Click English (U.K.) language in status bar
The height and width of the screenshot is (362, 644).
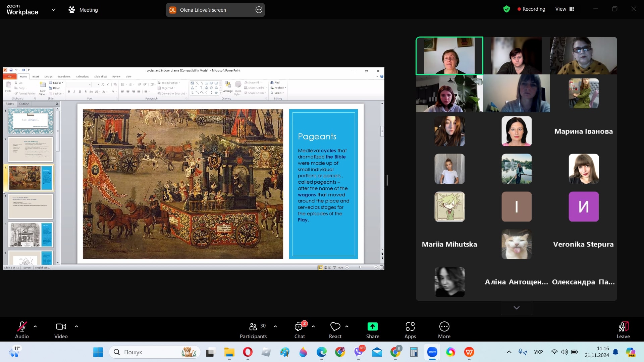point(43,267)
